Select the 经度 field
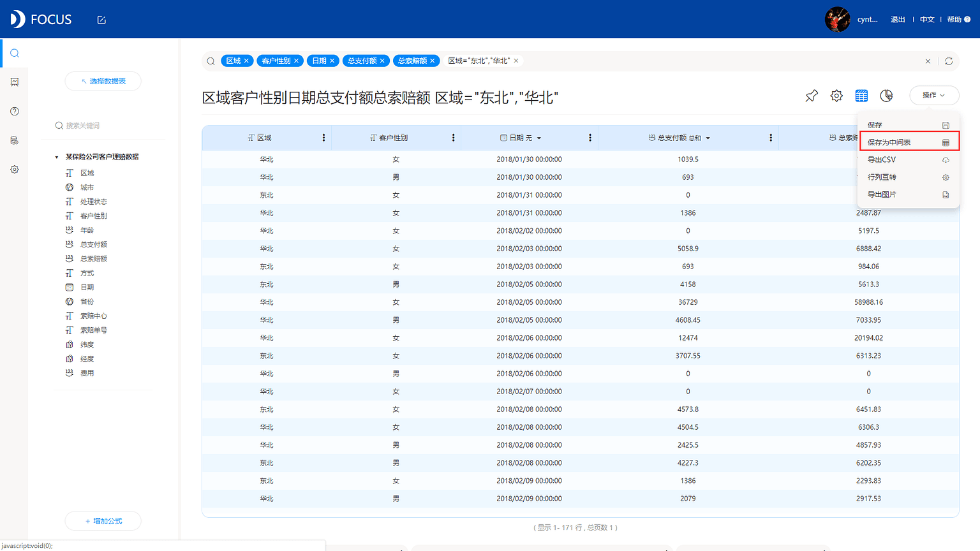The height and width of the screenshot is (551, 980). pyautogui.click(x=87, y=359)
